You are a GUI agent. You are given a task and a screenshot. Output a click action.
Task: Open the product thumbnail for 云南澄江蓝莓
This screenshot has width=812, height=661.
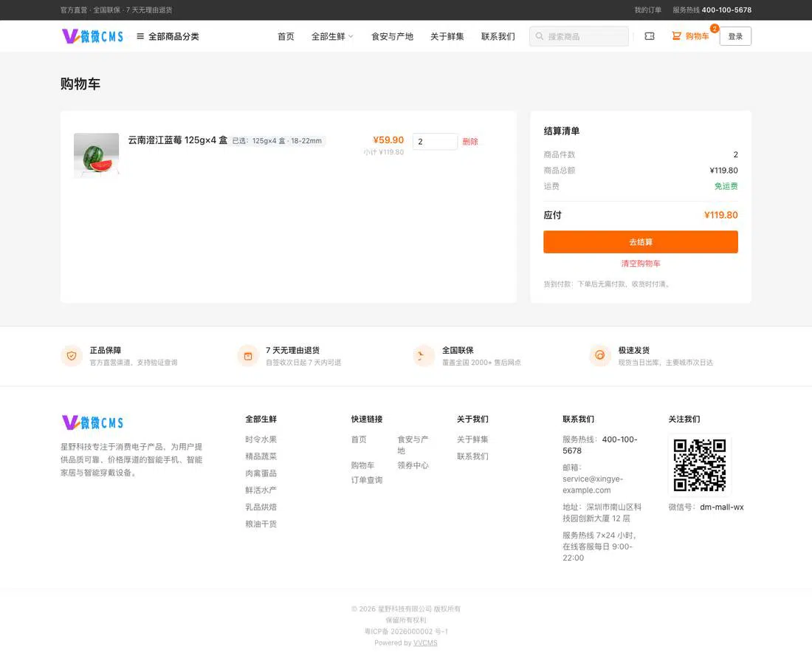(x=96, y=155)
